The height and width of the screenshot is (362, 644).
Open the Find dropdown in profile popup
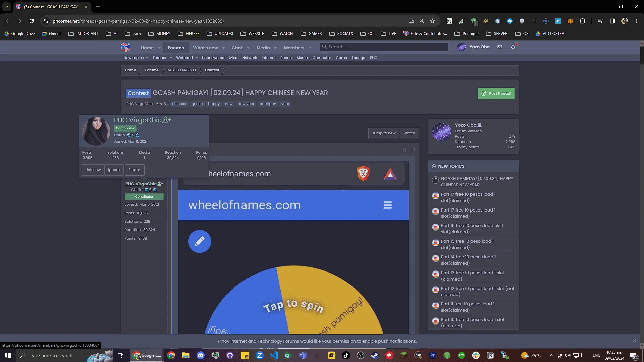pyautogui.click(x=134, y=170)
